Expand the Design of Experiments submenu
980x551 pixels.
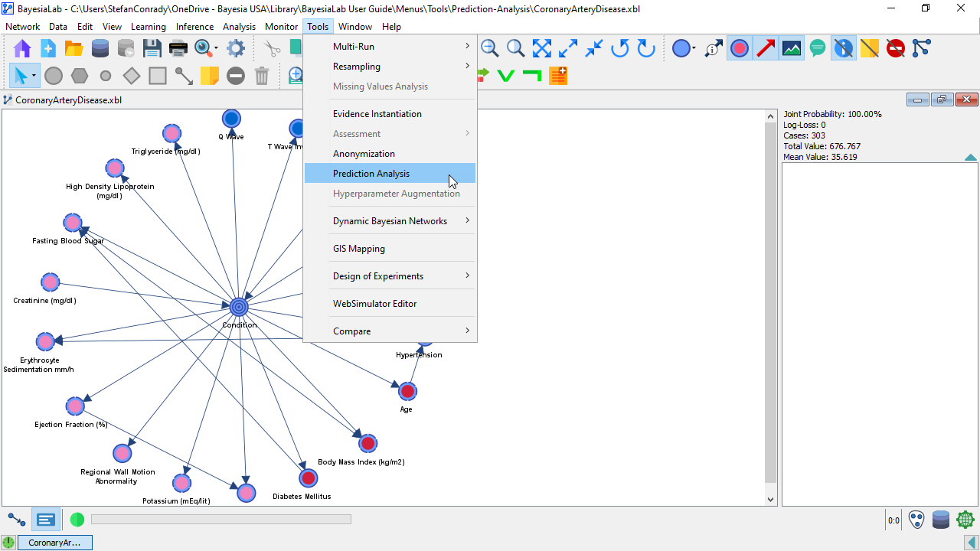(x=390, y=276)
